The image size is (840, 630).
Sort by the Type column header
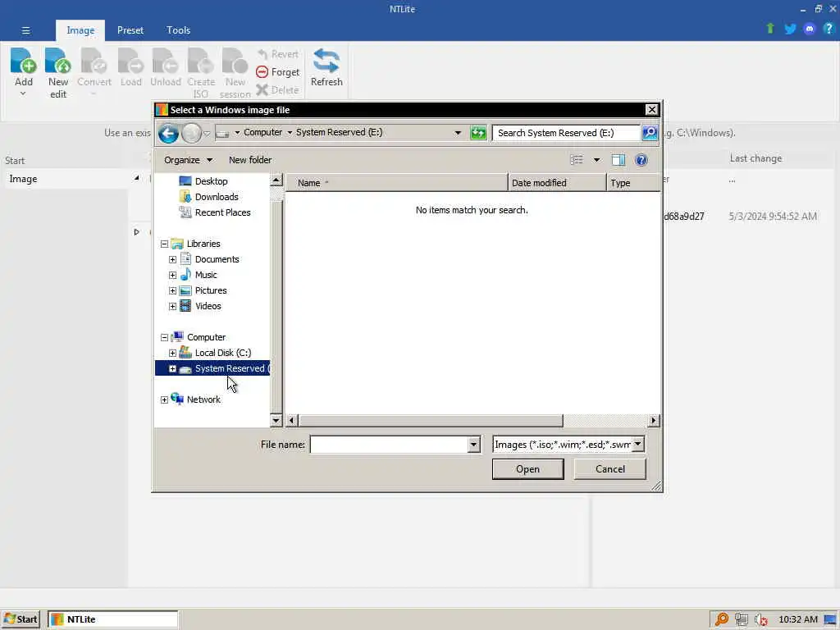634,183
